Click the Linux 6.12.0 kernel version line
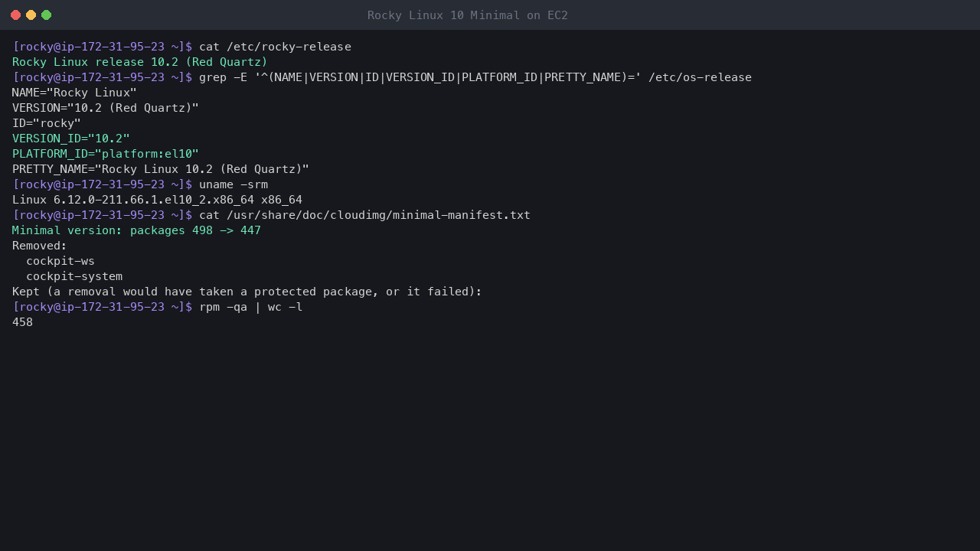 [157, 200]
